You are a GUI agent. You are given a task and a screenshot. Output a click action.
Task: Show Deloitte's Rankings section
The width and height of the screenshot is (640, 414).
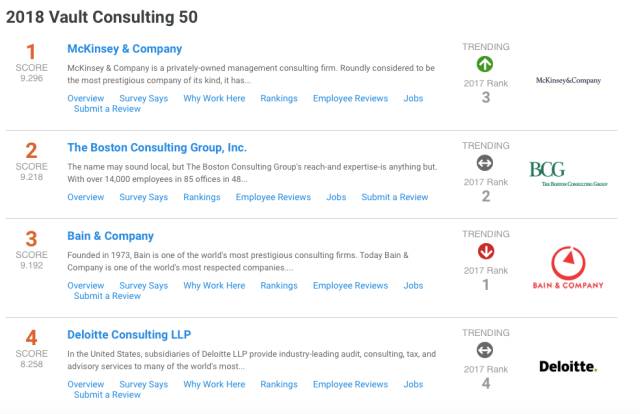click(x=279, y=384)
